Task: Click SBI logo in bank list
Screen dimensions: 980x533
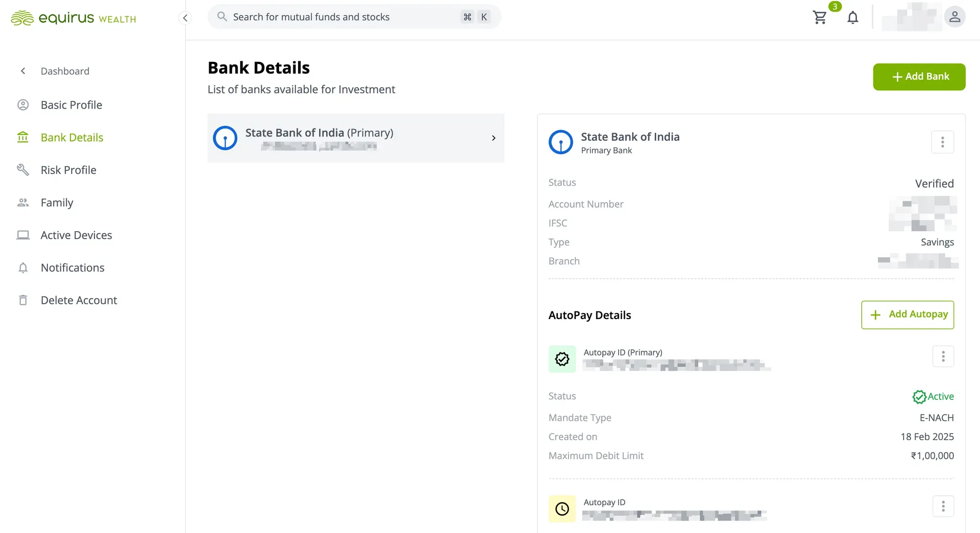Action: pyautogui.click(x=225, y=138)
